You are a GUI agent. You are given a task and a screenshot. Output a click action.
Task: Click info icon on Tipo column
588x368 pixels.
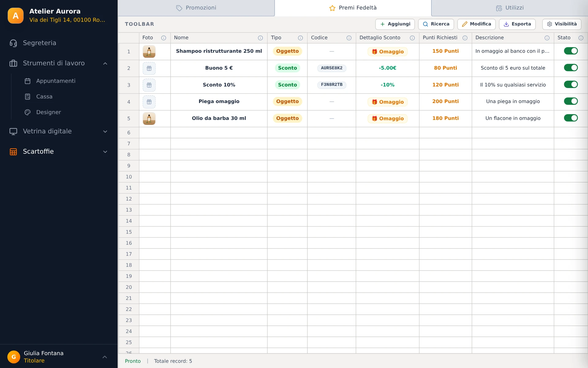click(300, 38)
